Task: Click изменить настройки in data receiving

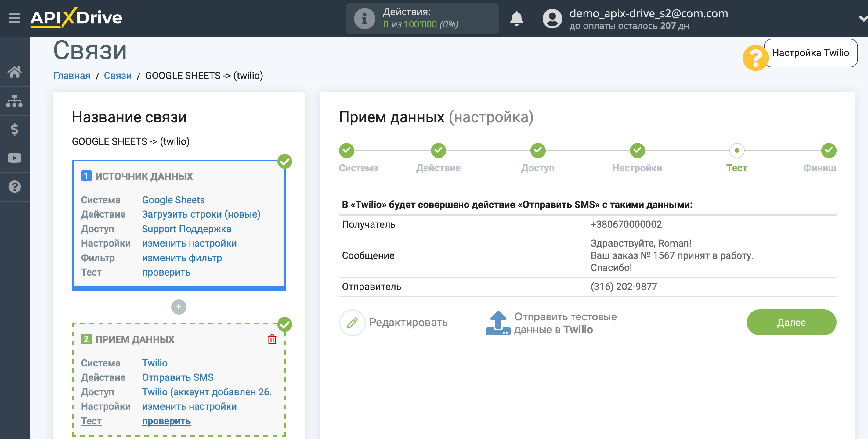Action: coord(189,406)
